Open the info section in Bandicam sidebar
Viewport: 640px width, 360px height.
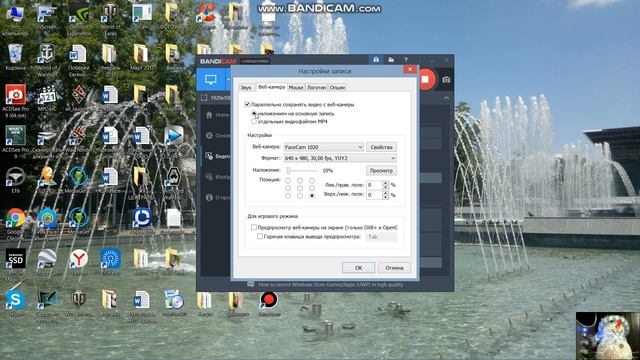[x=218, y=198]
